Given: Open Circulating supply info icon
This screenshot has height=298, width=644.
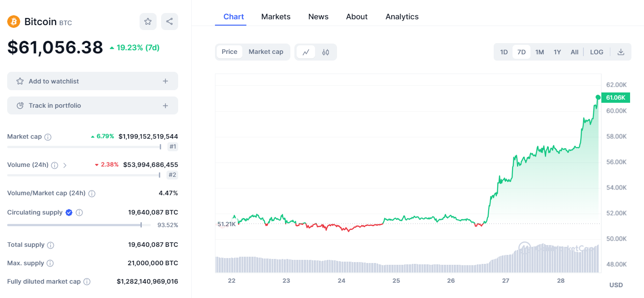Looking at the screenshot, I should [x=79, y=213].
